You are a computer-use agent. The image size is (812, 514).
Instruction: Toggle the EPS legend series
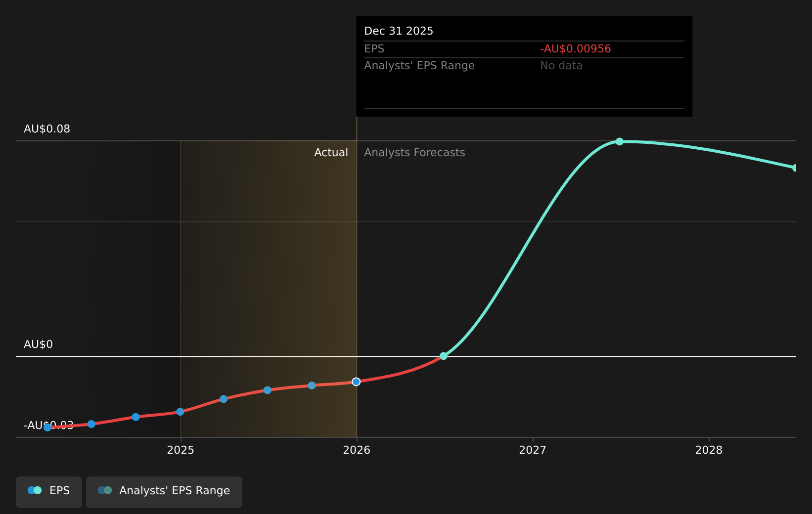(49, 492)
